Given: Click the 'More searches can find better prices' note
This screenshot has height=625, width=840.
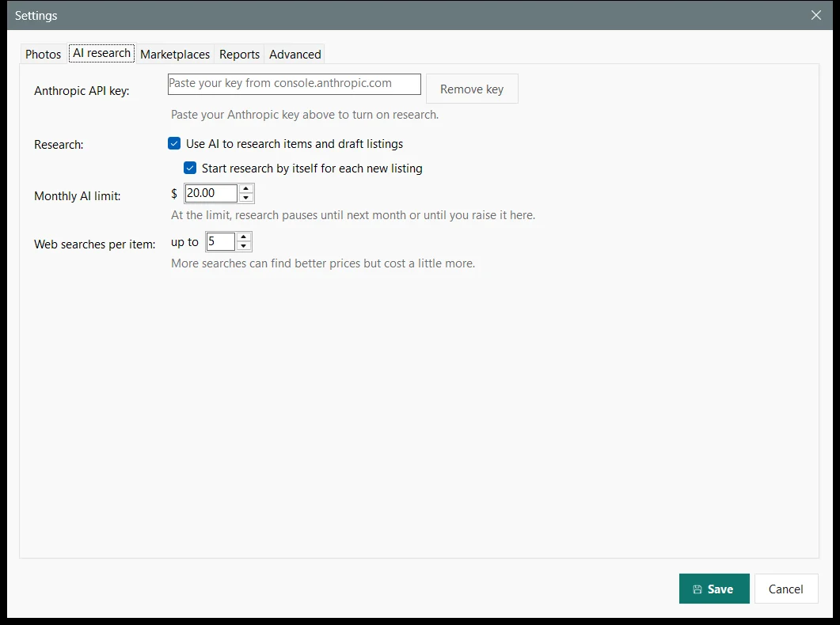Looking at the screenshot, I should pos(323,263).
